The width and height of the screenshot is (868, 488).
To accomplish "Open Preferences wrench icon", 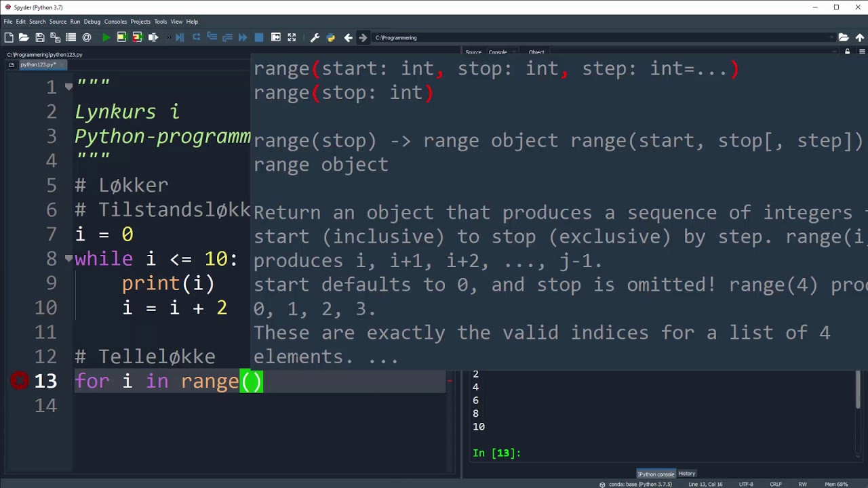I will [x=315, y=37].
